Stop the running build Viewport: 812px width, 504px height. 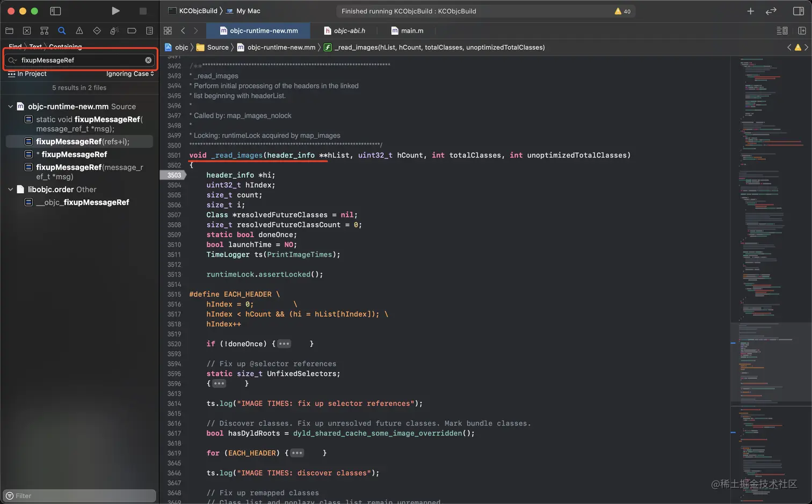[143, 11]
